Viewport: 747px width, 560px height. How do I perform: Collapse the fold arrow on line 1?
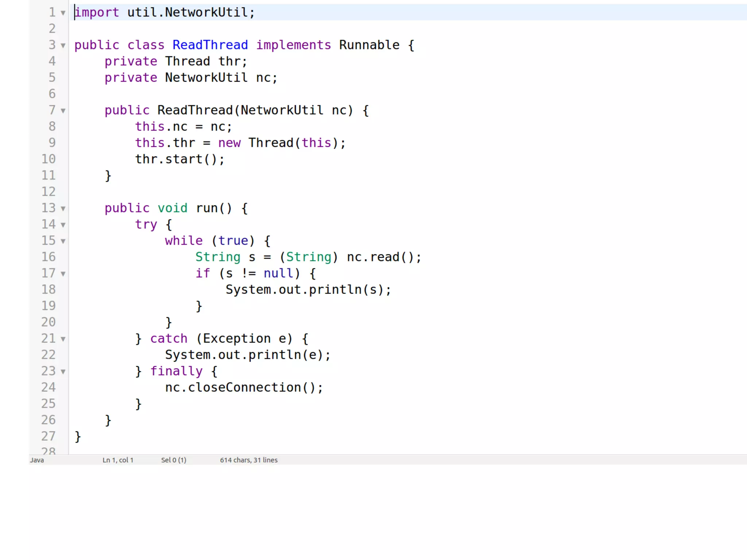click(x=63, y=13)
